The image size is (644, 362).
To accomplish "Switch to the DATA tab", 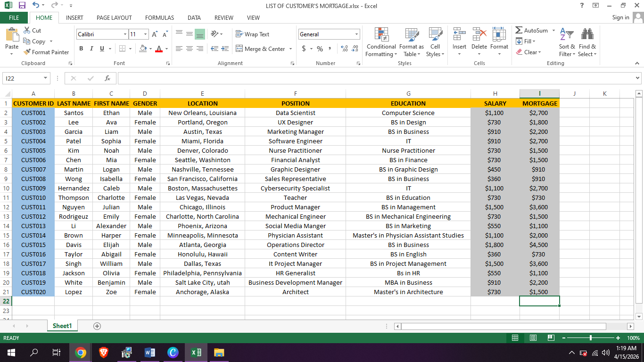I will 194,17.
